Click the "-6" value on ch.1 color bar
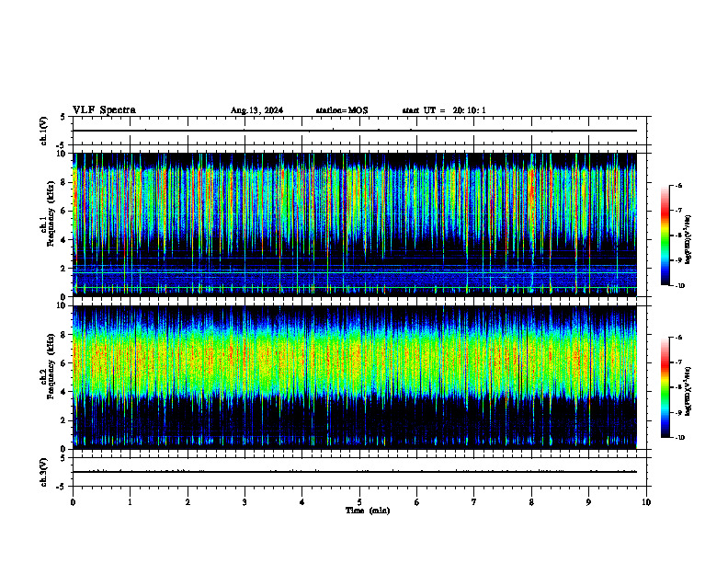The height and width of the screenshot is (563, 728). 678,185
